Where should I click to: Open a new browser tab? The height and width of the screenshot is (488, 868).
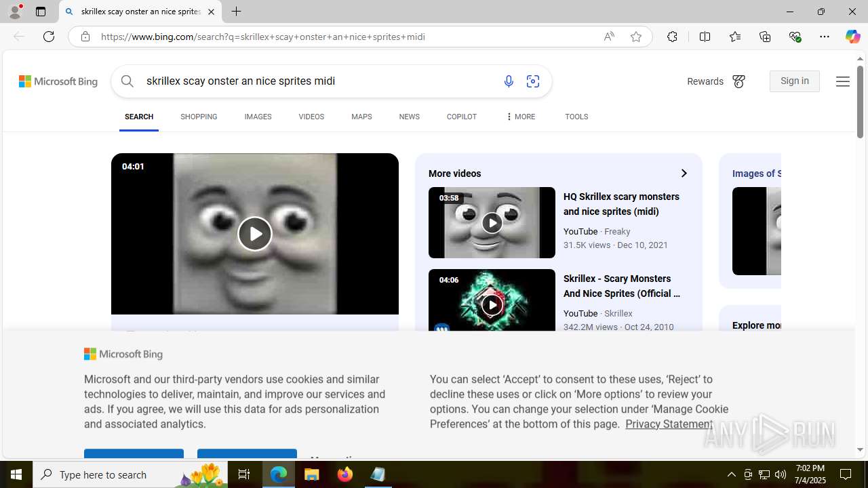(x=236, y=12)
